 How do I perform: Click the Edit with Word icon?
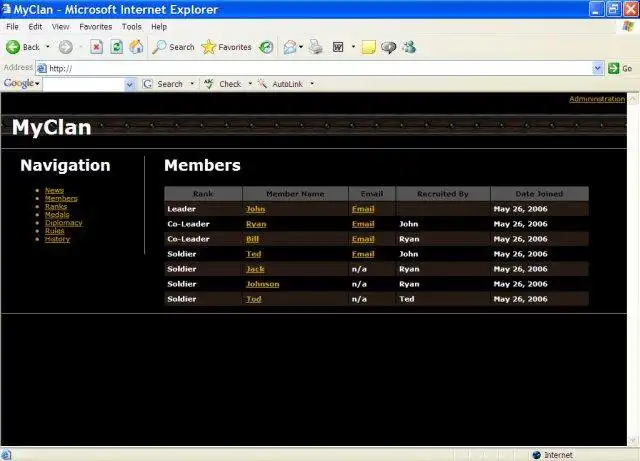click(338, 47)
